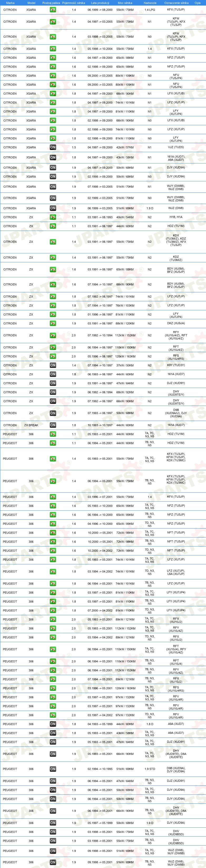Click the H1B, H1A engine code
The image size is (206, 868).
tap(176, 217)
